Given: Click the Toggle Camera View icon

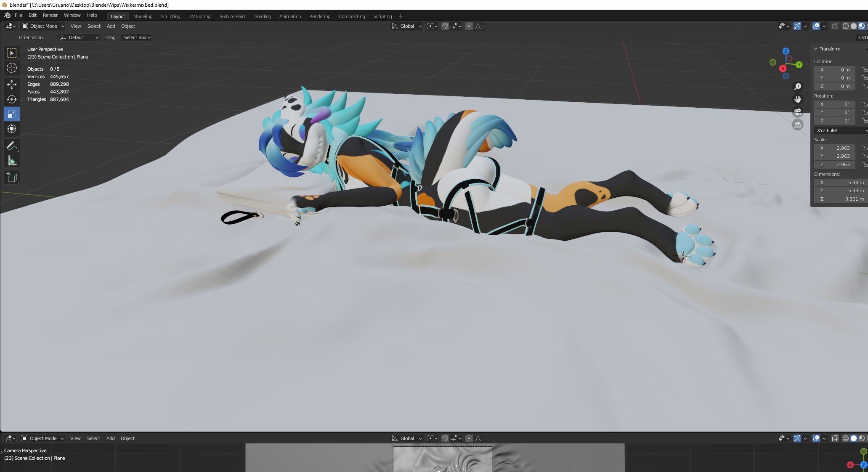Looking at the screenshot, I should point(797,112).
